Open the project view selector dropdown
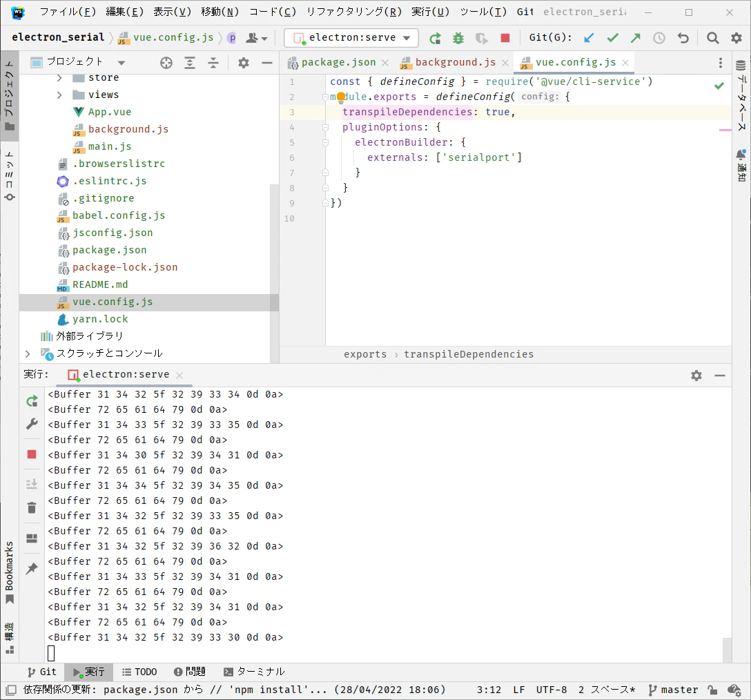This screenshot has height=700, width=751. click(121, 63)
